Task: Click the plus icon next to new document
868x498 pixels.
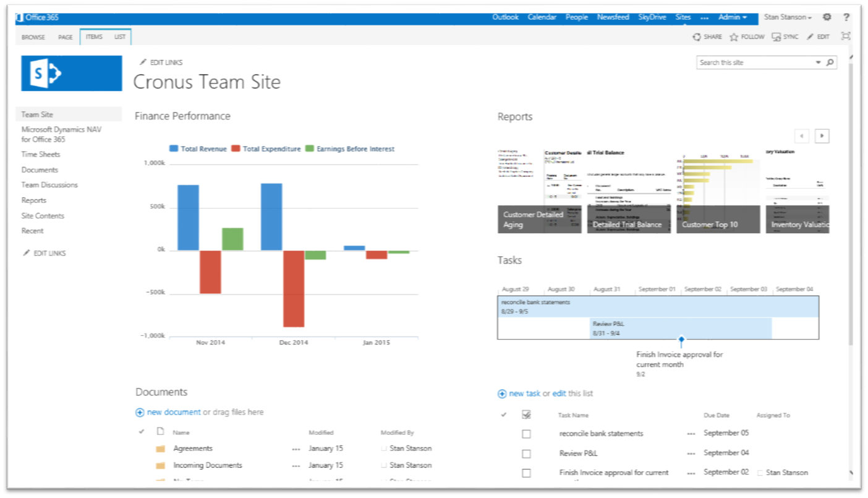Action: point(140,413)
